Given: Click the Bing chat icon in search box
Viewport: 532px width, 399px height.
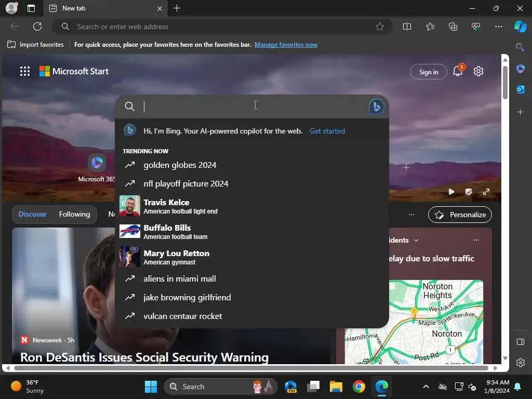Looking at the screenshot, I should coord(376,107).
